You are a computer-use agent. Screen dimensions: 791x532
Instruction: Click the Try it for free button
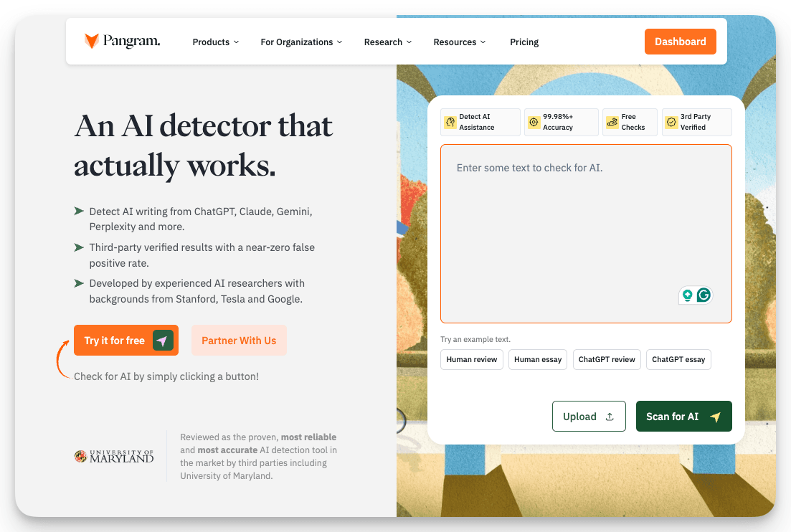click(x=125, y=340)
